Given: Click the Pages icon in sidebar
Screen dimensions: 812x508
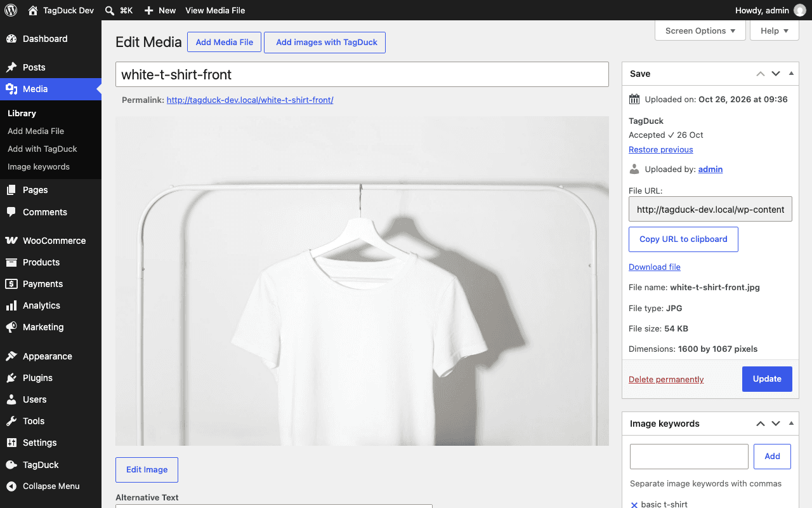Looking at the screenshot, I should 11,190.
